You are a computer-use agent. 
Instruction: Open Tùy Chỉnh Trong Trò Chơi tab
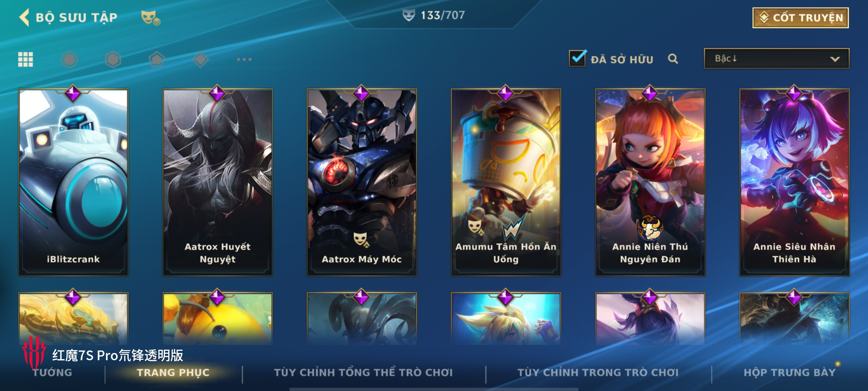pyautogui.click(x=598, y=373)
